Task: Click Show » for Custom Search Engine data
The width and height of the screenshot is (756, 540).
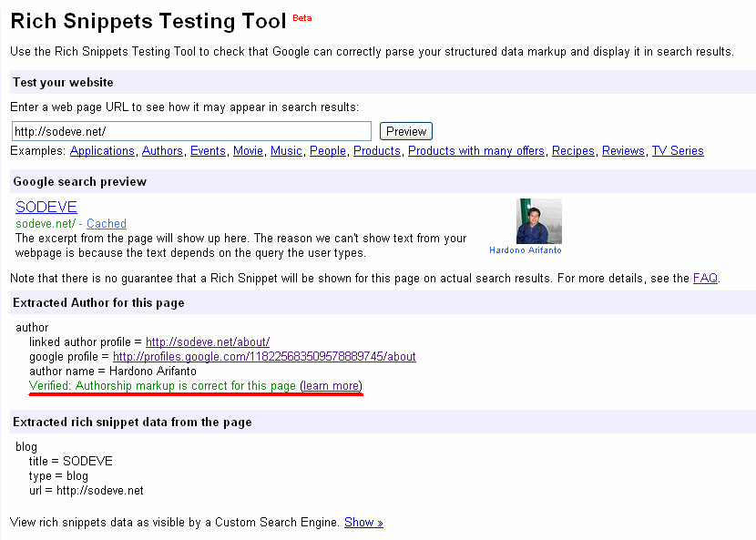Action: point(363,522)
